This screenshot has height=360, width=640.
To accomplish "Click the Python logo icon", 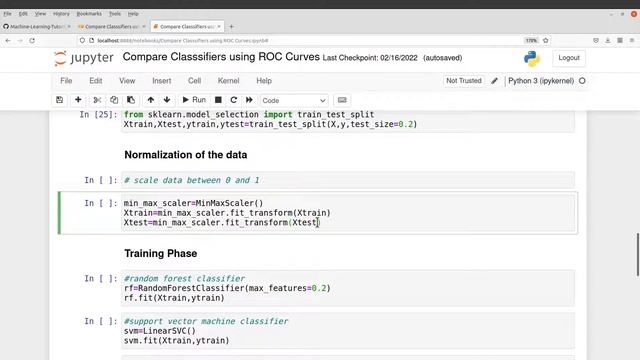I will pos(532,59).
